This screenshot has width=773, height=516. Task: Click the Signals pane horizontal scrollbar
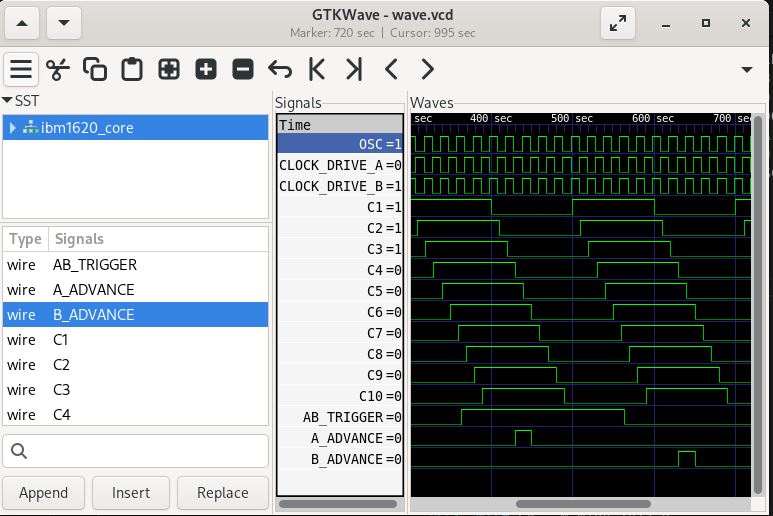(338, 504)
